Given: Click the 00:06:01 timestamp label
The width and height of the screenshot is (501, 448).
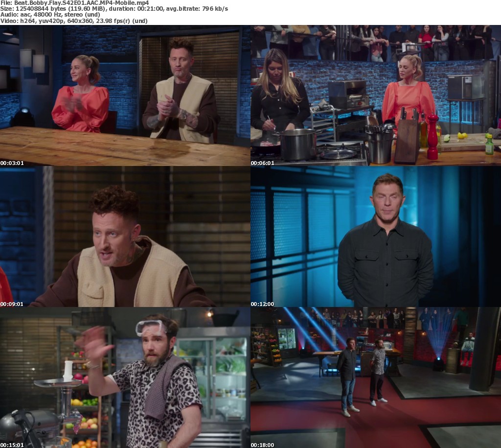Looking at the screenshot, I should pyautogui.click(x=262, y=163).
